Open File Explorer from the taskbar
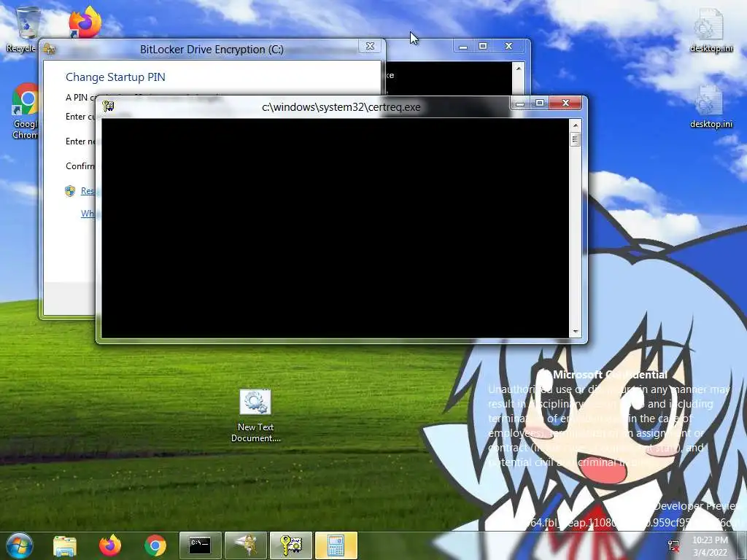The height and width of the screenshot is (560, 747). pyautogui.click(x=65, y=545)
